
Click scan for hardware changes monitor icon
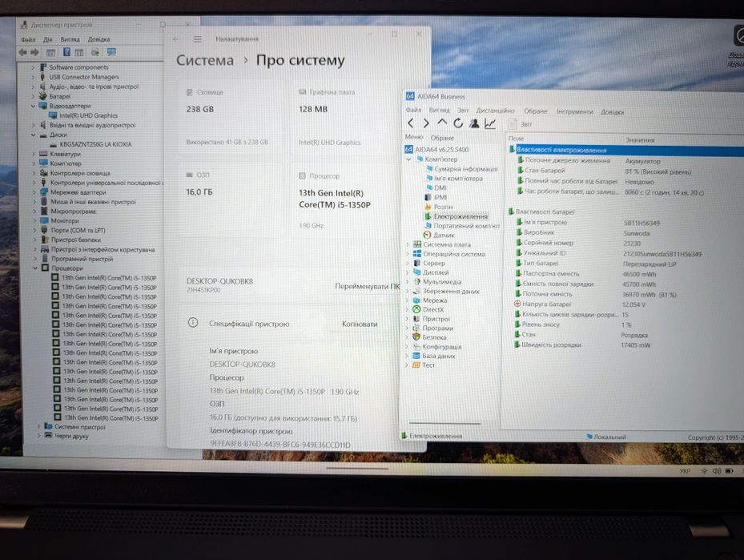tap(111, 52)
